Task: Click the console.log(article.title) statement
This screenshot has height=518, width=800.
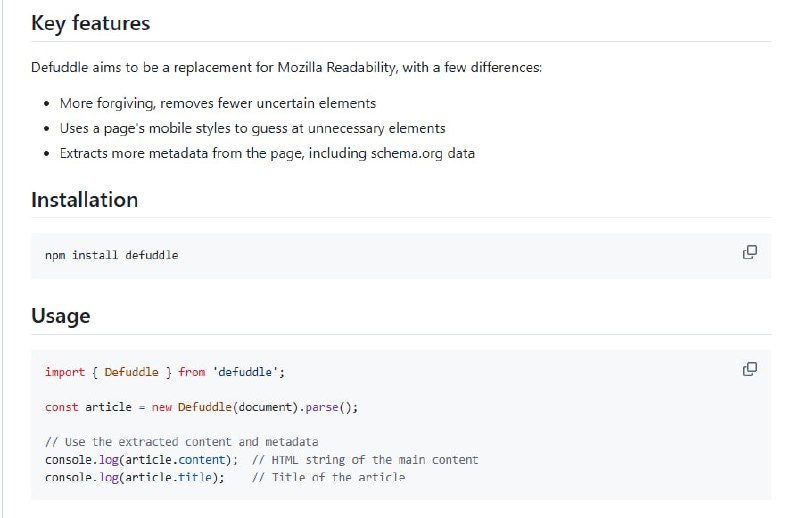Action: point(134,477)
